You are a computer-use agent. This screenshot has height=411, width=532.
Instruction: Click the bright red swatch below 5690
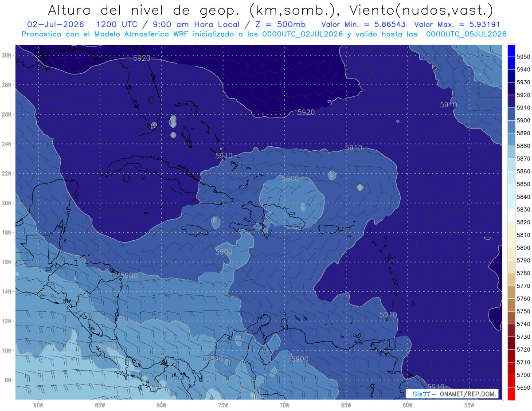[x=511, y=394]
